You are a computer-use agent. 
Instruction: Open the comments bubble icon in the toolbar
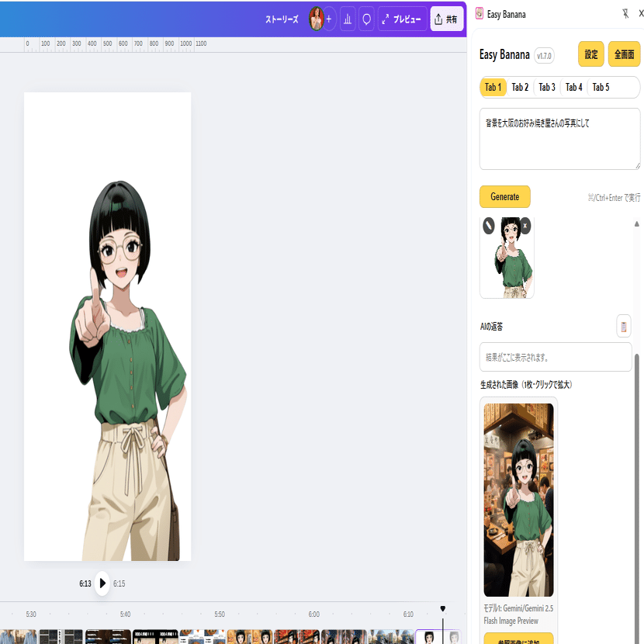tap(365, 19)
